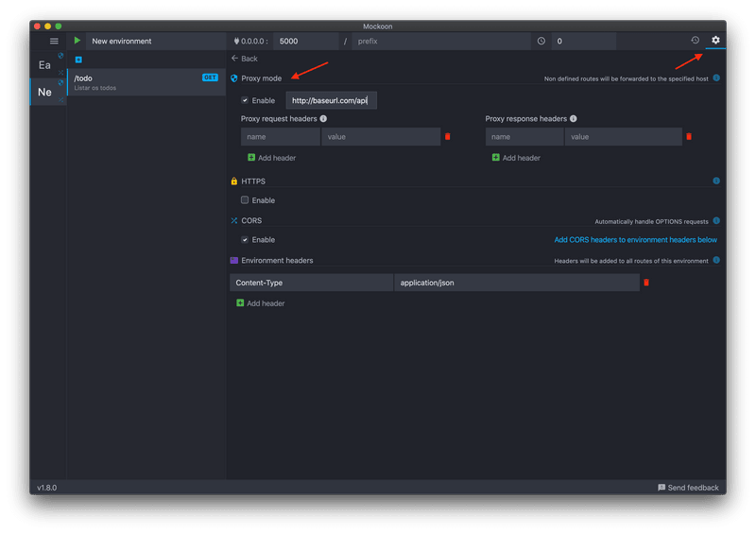Screen dimensions: 756x534
Task: Add a new route with blue plus icon
Action: (78, 60)
